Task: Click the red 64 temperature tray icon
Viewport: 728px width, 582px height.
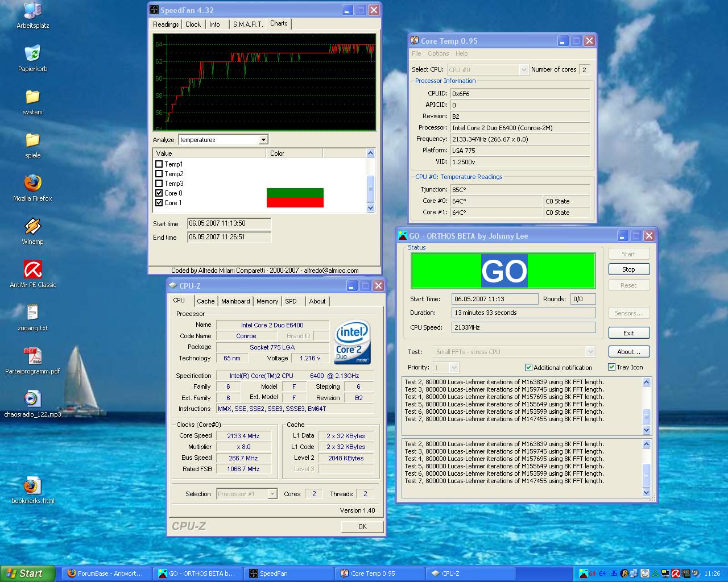Action: click(592, 573)
